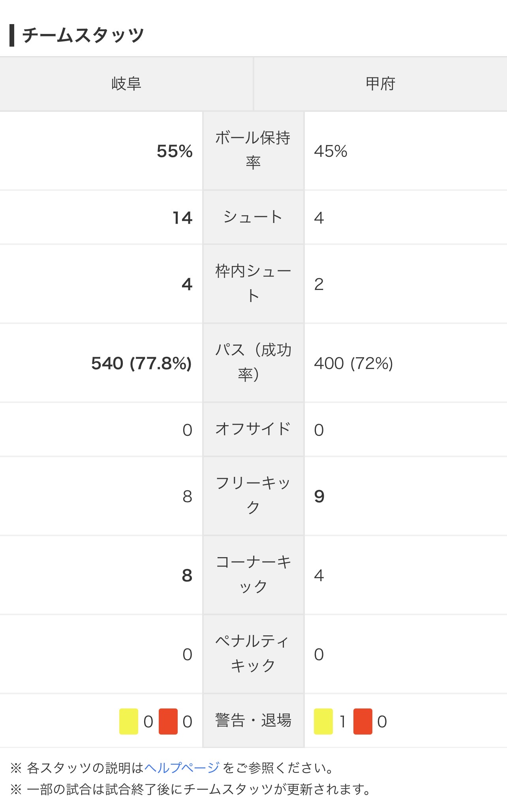Image resolution: width=507 pixels, height=812 pixels.
Task: Select the 岐阜 team header
Action: pos(126,84)
